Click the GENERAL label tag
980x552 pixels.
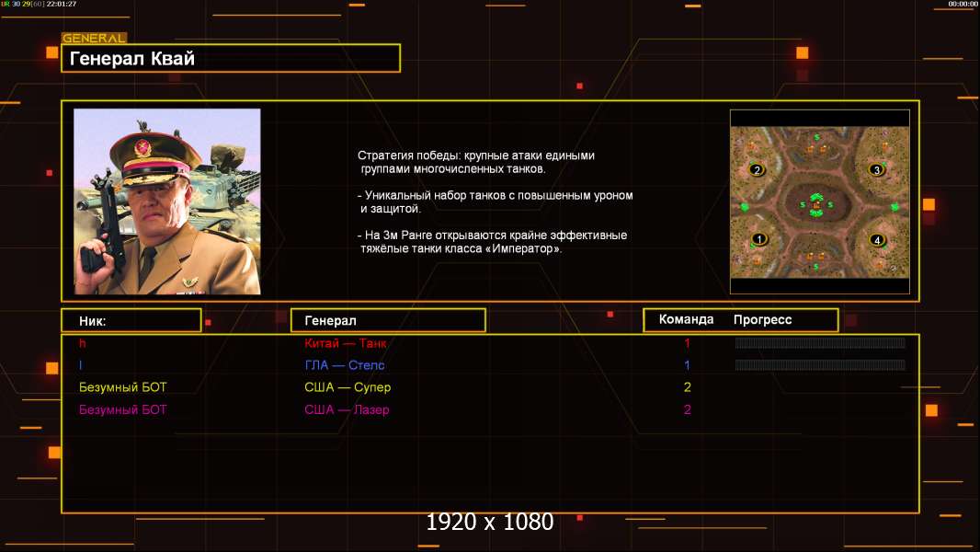pos(95,38)
